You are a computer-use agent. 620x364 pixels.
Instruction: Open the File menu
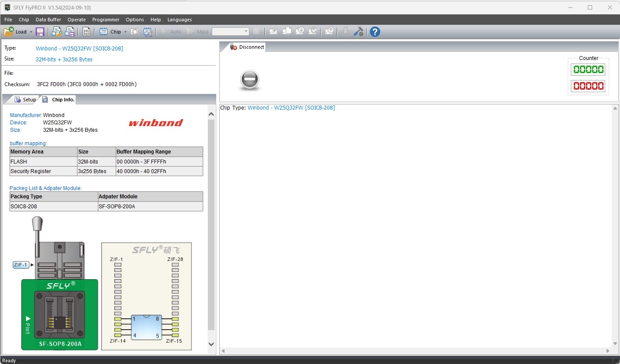pyautogui.click(x=8, y=20)
